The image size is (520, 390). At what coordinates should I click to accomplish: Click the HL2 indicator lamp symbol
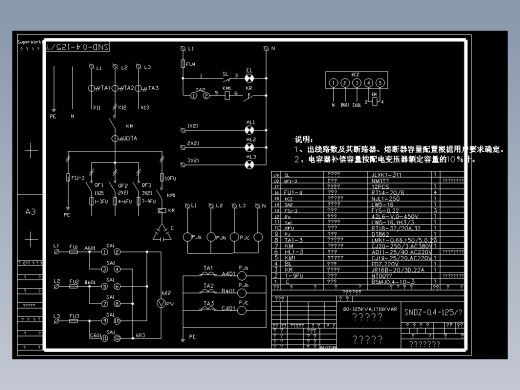249,147
